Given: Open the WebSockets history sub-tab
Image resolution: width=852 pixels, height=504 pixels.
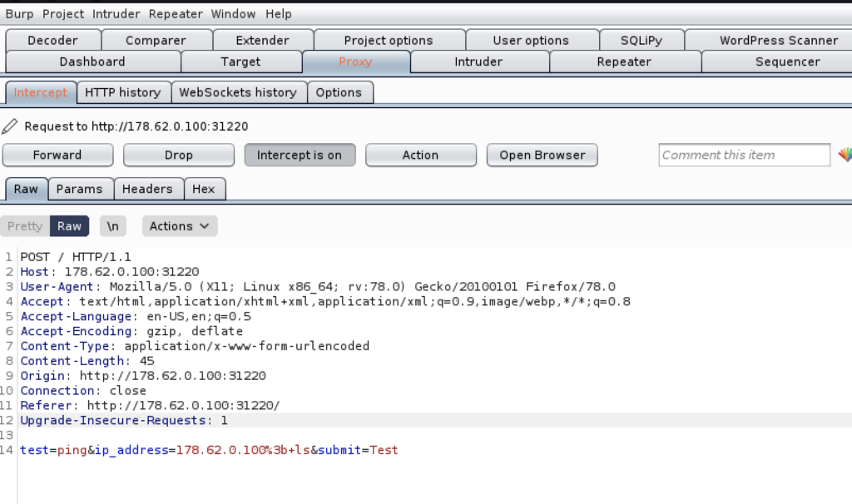Looking at the screenshot, I should tap(238, 92).
